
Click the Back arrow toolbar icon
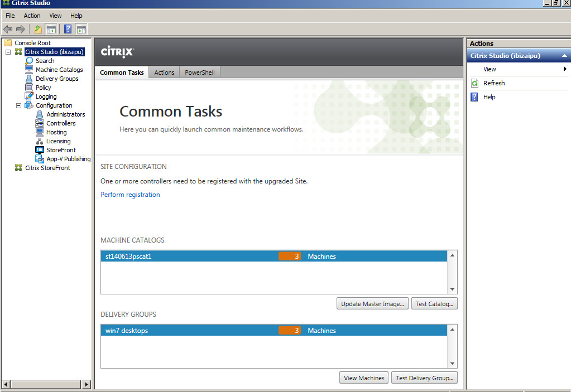(8, 29)
